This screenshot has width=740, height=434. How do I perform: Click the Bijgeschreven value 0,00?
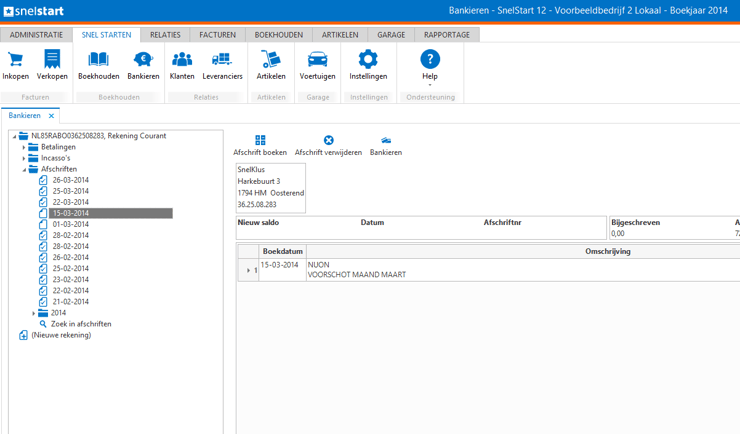pyautogui.click(x=618, y=234)
